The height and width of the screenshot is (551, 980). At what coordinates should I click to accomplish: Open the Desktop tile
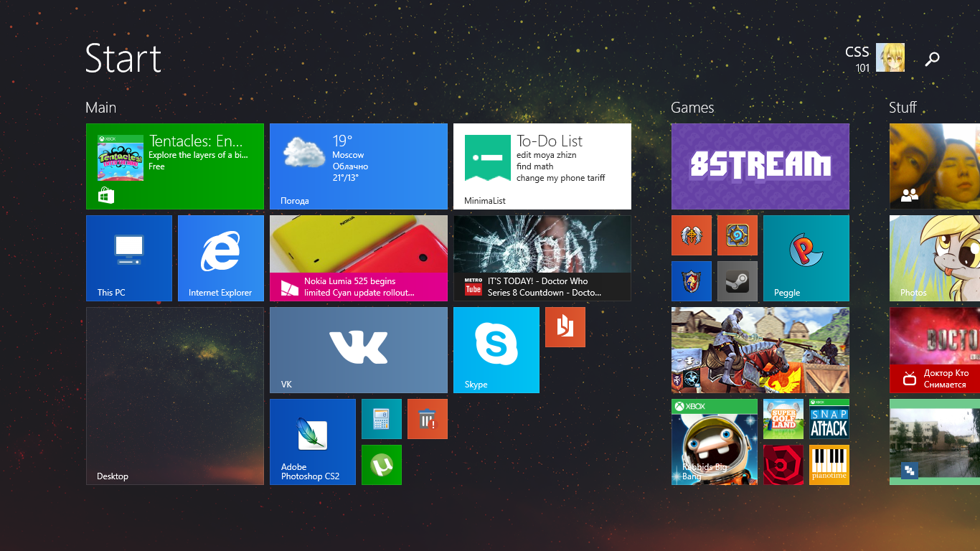175,396
